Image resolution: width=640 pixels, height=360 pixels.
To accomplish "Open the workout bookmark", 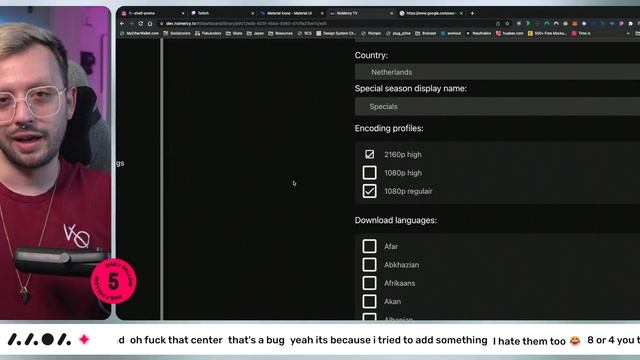I will point(451,33).
